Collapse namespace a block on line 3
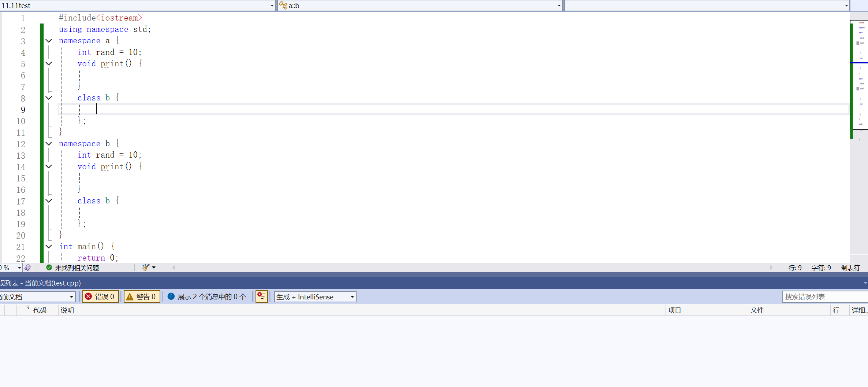Image resolution: width=868 pixels, height=387 pixels. pos(49,41)
